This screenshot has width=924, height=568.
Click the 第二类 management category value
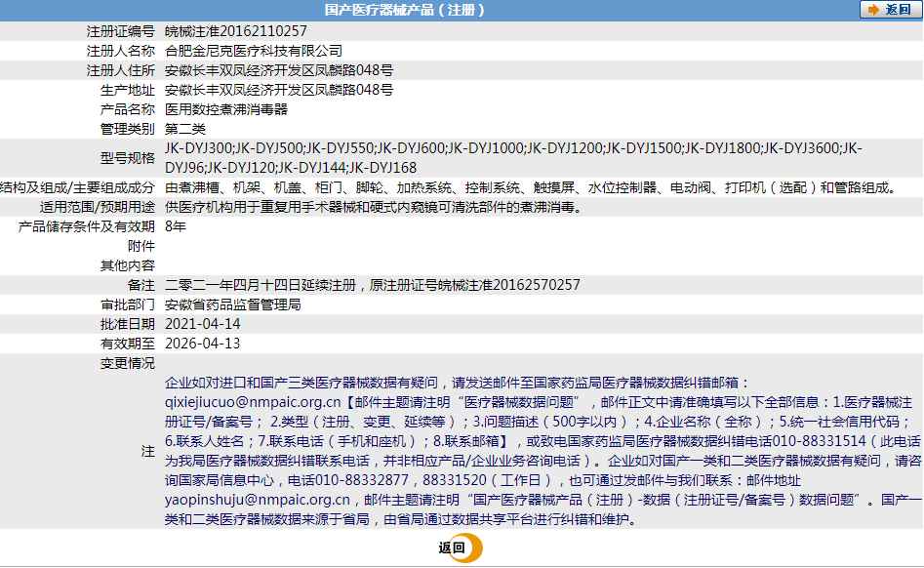[x=185, y=129]
